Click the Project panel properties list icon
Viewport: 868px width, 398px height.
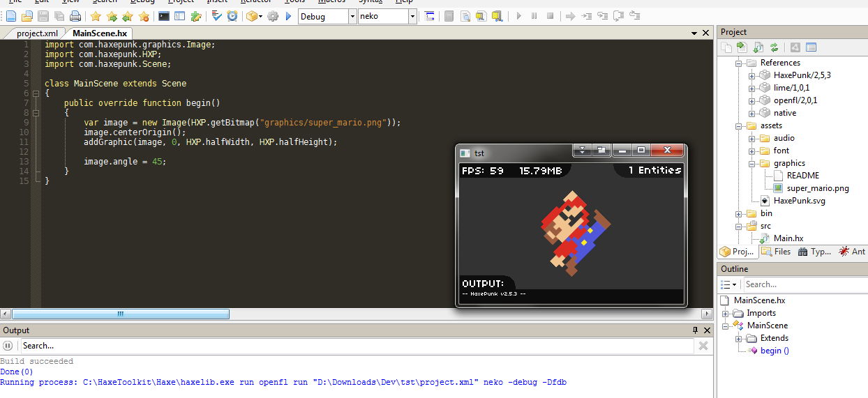point(811,47)
